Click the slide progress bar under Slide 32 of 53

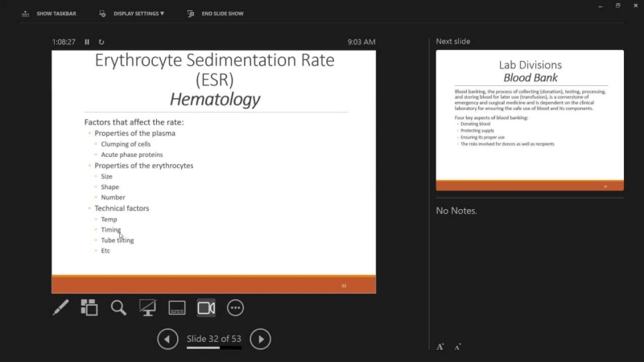213,348
